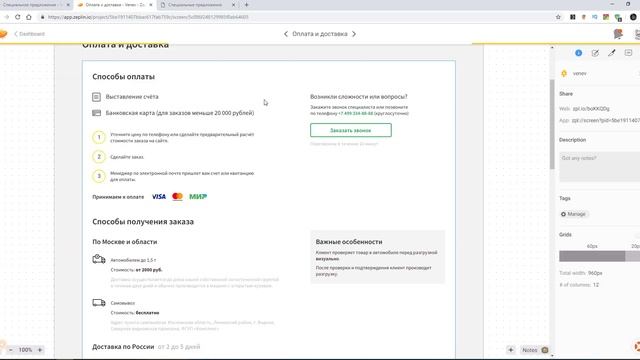Viewport: 640px width, 360px height.
Task: Click the Manage tags button
Action: (573, 214)
